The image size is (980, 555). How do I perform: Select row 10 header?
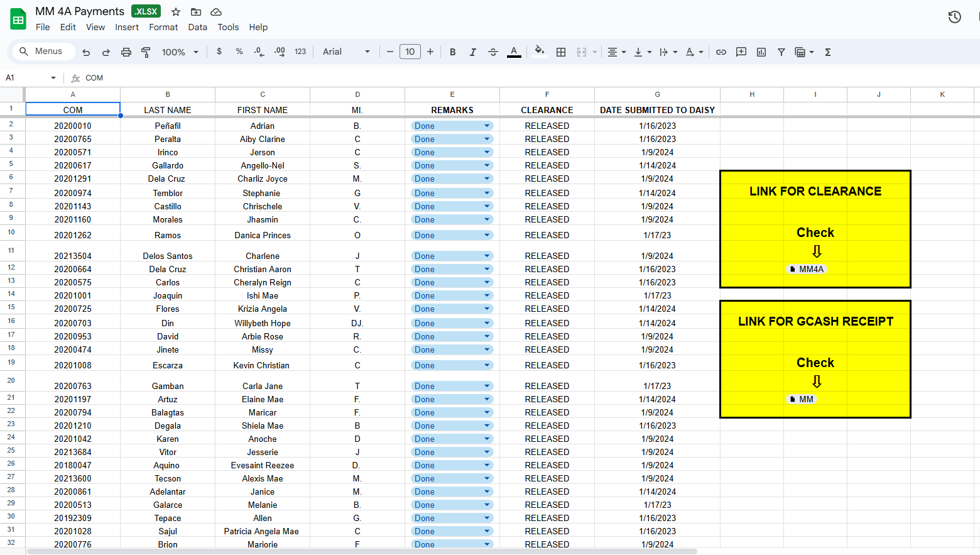(11, 232)
